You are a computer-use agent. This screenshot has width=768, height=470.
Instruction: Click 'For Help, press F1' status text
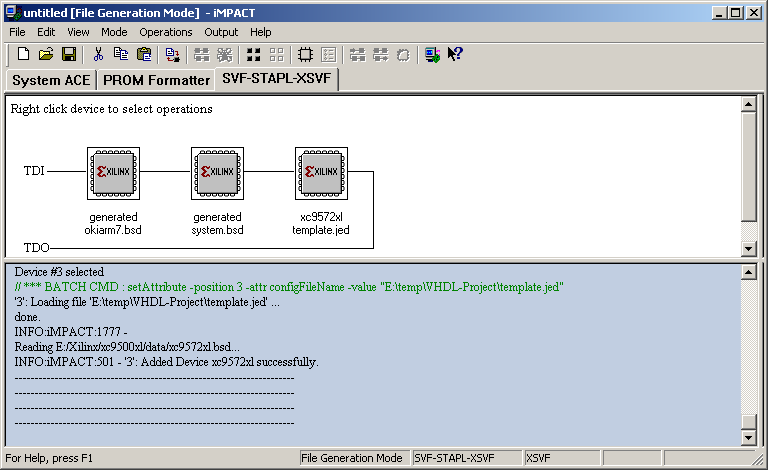point(49,458)
